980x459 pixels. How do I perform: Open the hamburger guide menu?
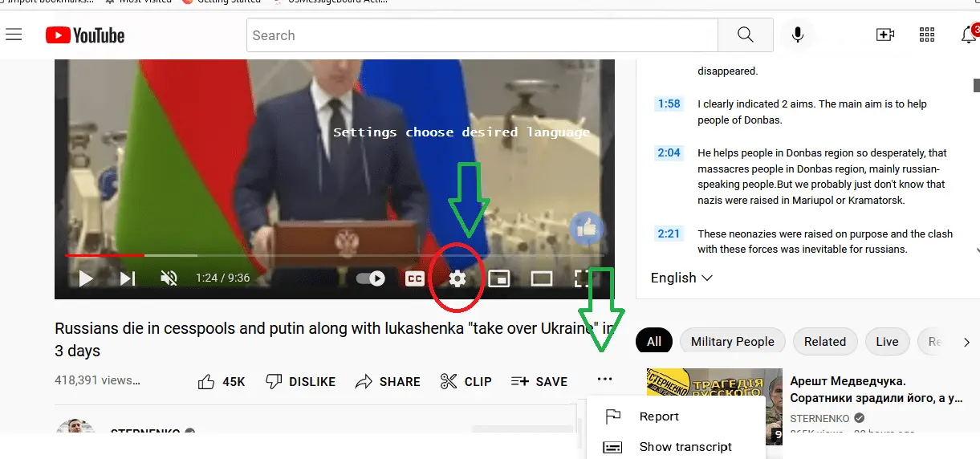tap(14, 35)
